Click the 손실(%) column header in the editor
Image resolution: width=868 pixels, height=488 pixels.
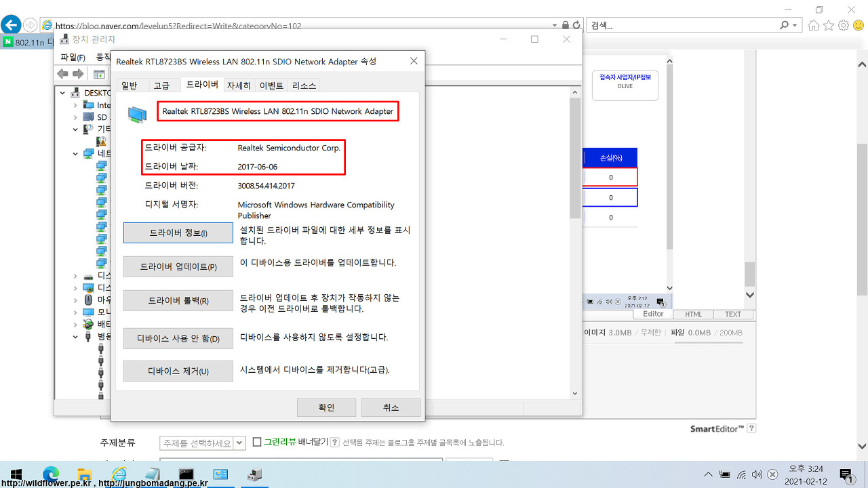(x=610, y=157)
